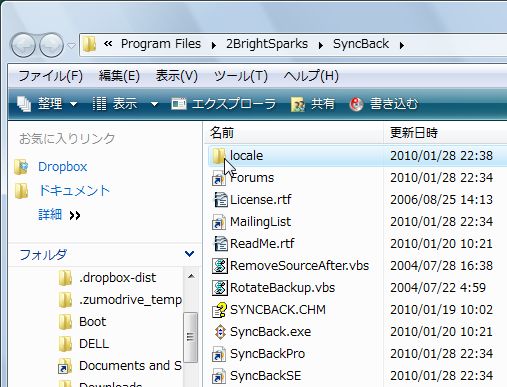This screenshot has width=507, height=387.
Task: Click the ドキュメント folder icon in favorites
Action: 22,191
